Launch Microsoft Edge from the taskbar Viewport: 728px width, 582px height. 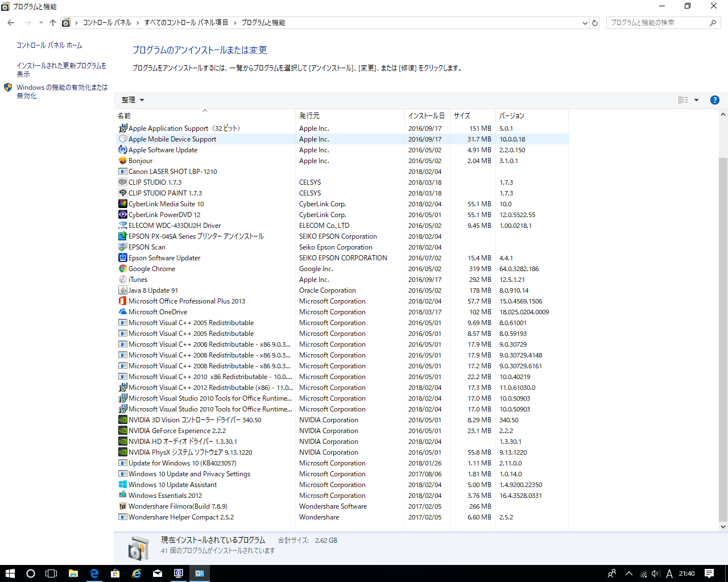point(94,573)
